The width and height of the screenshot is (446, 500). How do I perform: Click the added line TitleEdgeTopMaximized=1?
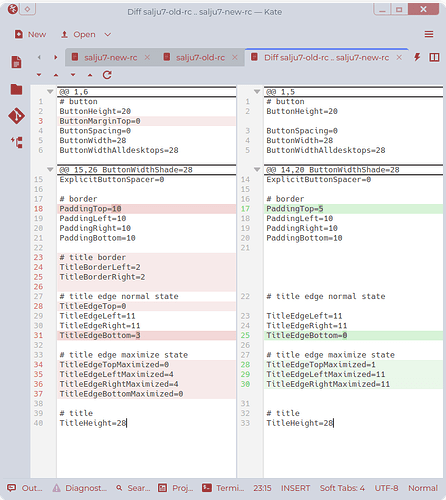pyautogui.click(x=353, y=364)
